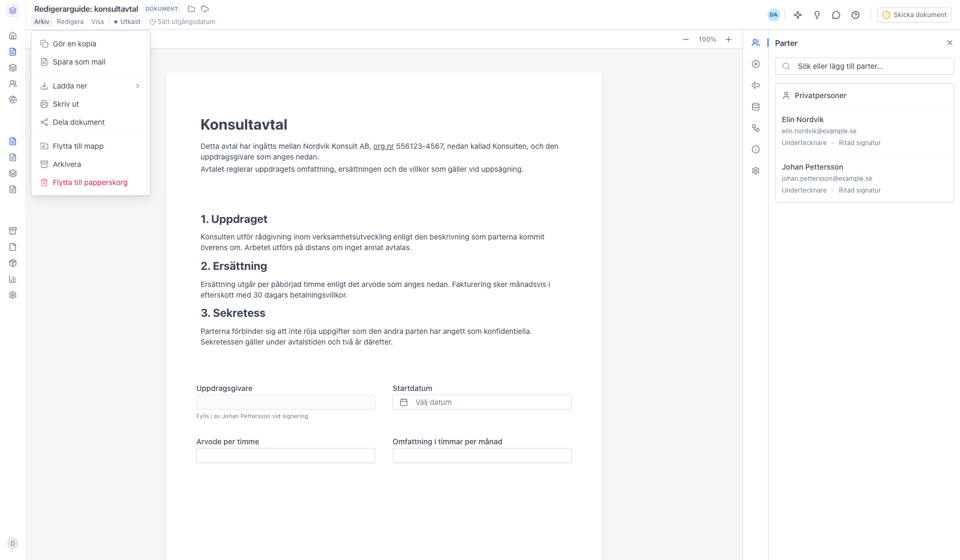960x560 pixels.
Task: Open the Redigera menu
Action: pyautogui.click(x=70, y=22)
